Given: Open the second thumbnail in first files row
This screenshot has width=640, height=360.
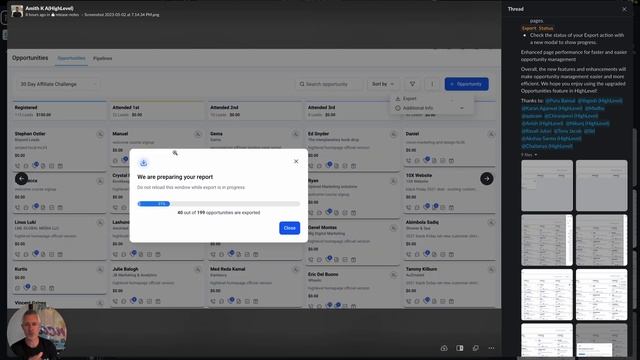Looking at the screenshot, I should click(x=601, y=185).
